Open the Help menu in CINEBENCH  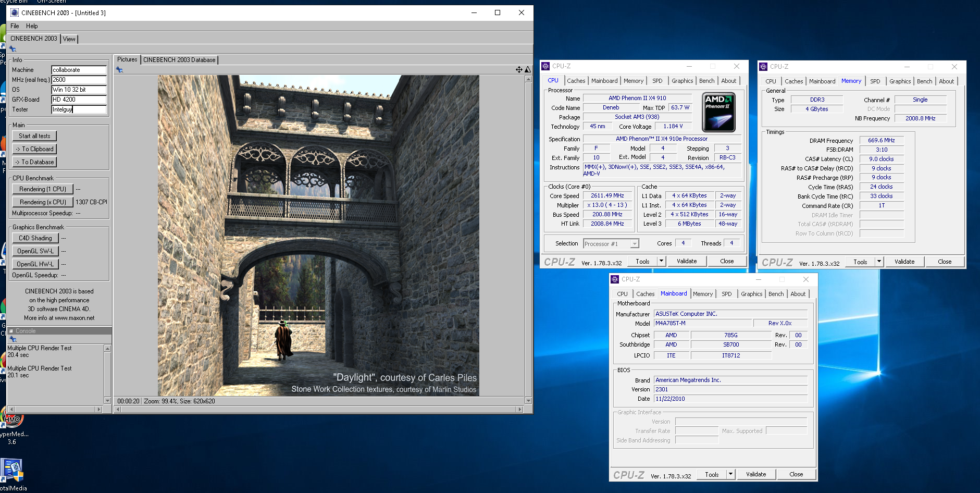[x=32, y=26]
